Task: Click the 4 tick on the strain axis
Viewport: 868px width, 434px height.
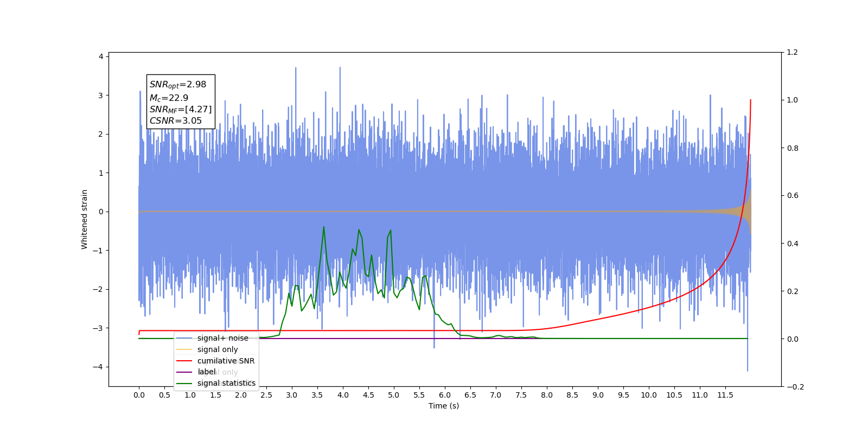Action: (101, 56)
